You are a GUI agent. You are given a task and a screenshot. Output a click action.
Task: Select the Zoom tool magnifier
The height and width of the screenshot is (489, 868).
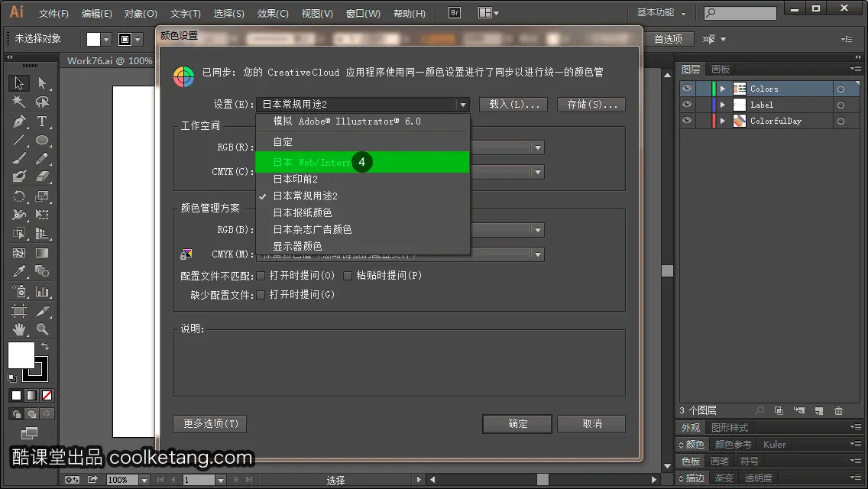(42, 329)
